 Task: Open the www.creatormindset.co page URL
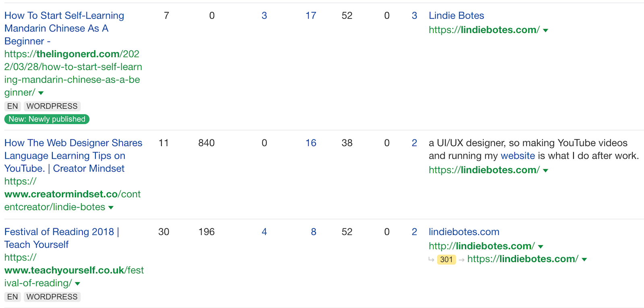pos(72,194)
